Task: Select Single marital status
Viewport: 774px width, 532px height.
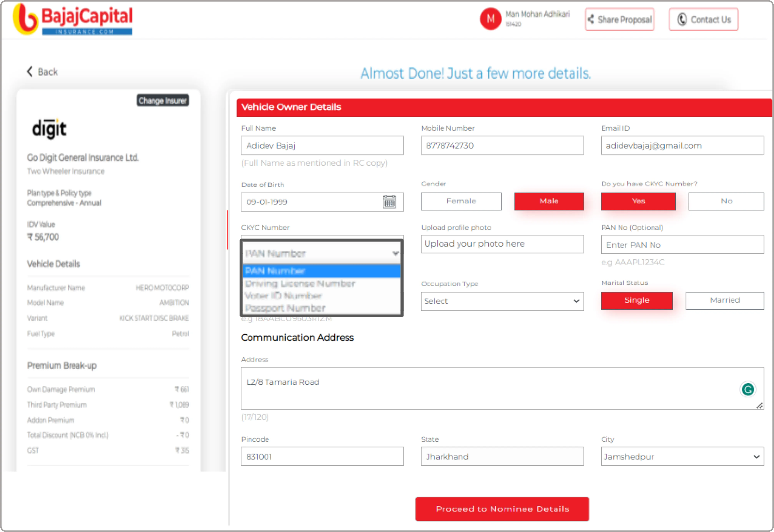Action: pos(637,300)
